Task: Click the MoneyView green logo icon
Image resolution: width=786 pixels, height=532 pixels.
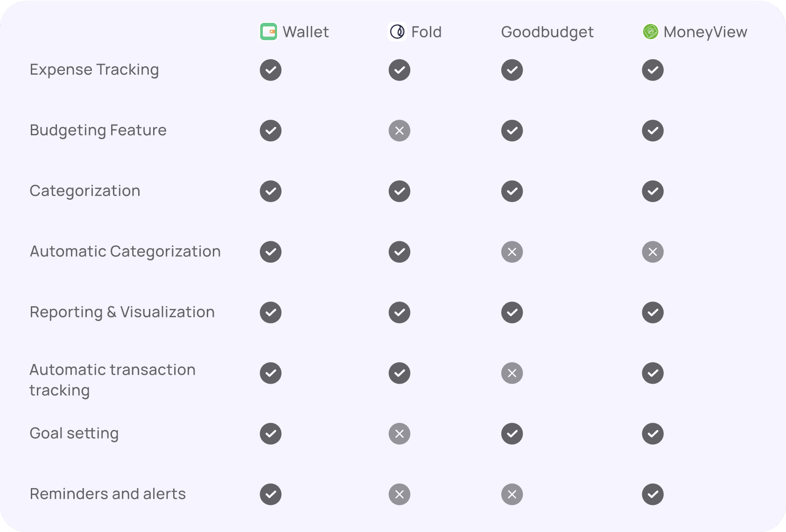Action: point(650,32)
